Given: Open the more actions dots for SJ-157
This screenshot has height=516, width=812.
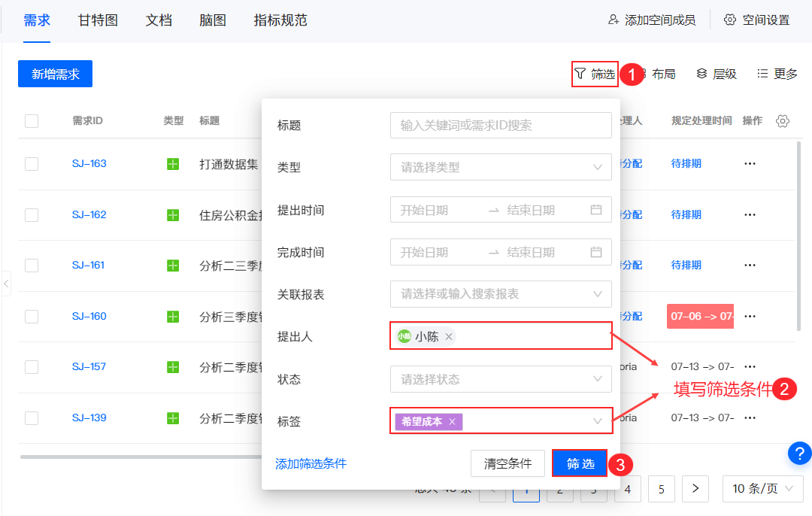Looking at the screenshot, I should (x=750, y=366).
